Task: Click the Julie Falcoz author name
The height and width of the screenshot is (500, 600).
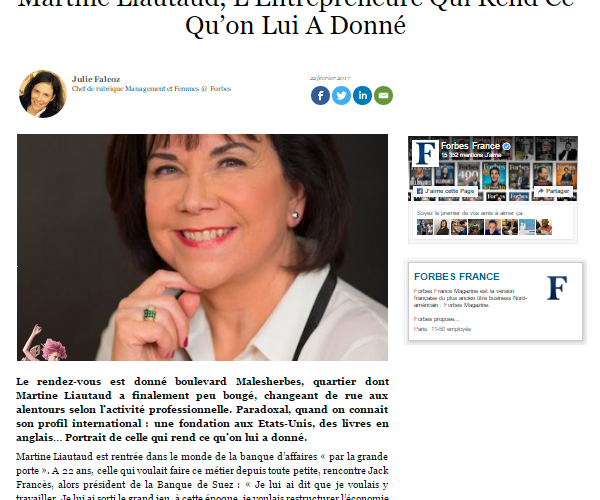Action: tap(96, 79)
